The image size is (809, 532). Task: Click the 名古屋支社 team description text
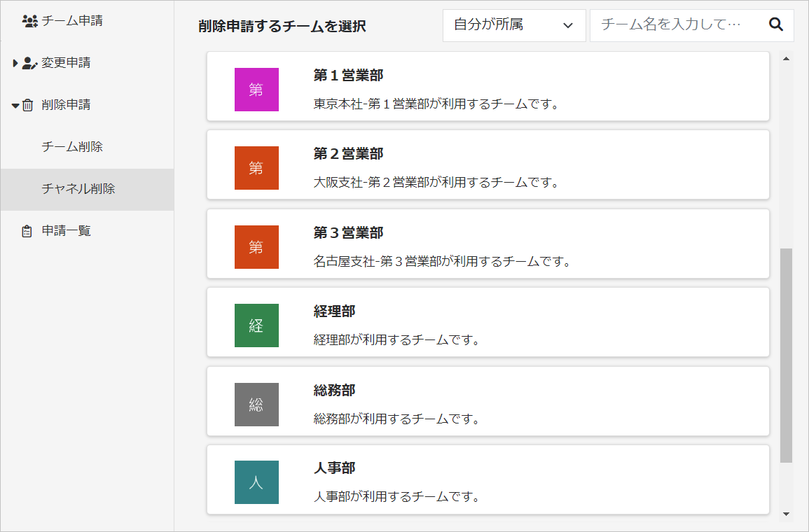point(443,262)
